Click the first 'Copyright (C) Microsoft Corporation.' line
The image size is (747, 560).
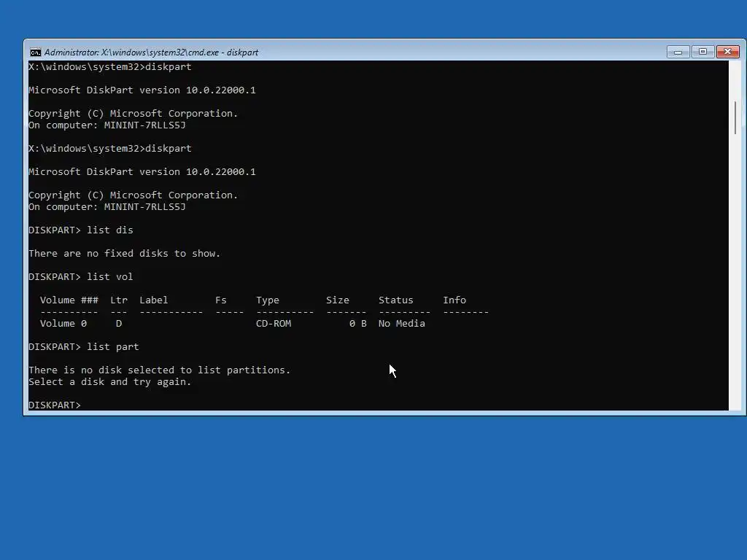[133, 113]
